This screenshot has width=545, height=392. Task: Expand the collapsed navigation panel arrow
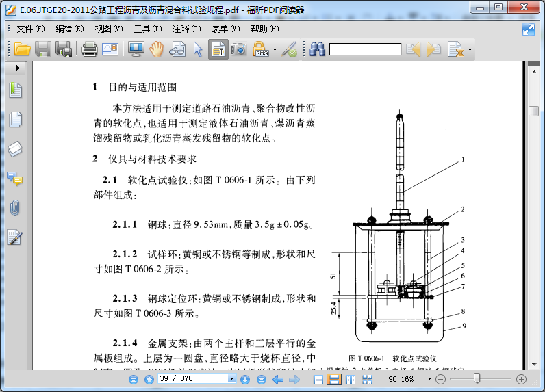point(18,68)
